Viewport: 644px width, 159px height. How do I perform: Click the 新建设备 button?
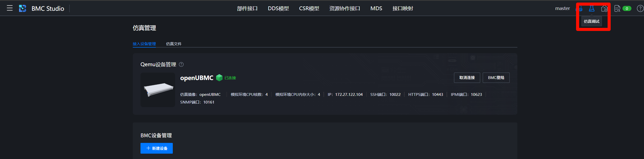tap(157, 148)
